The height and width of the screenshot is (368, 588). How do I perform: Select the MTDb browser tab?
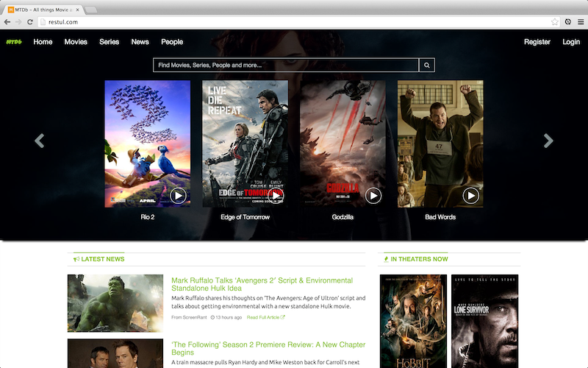[43, 10]
